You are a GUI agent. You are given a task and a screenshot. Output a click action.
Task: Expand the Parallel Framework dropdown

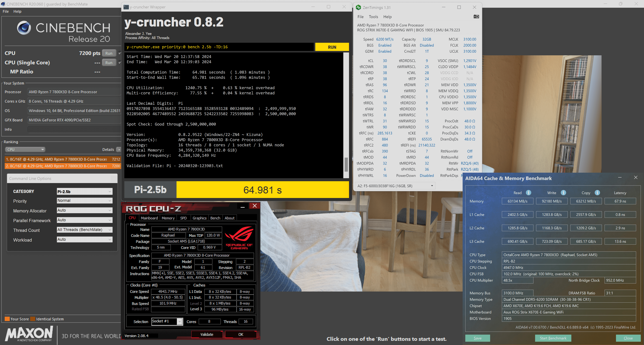pos(85,220)
